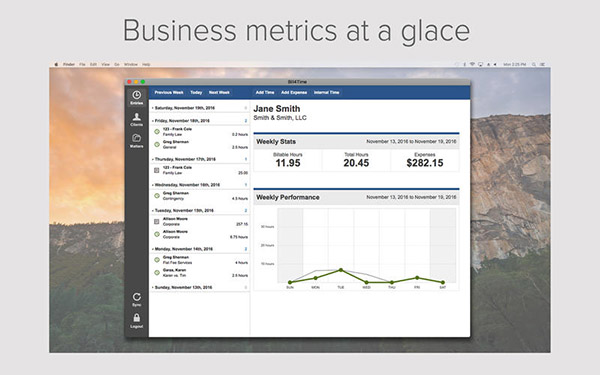Open the Finder menu in menu bar
The height and width of the screenshot is (375, 600).
(x=69, y=64)
